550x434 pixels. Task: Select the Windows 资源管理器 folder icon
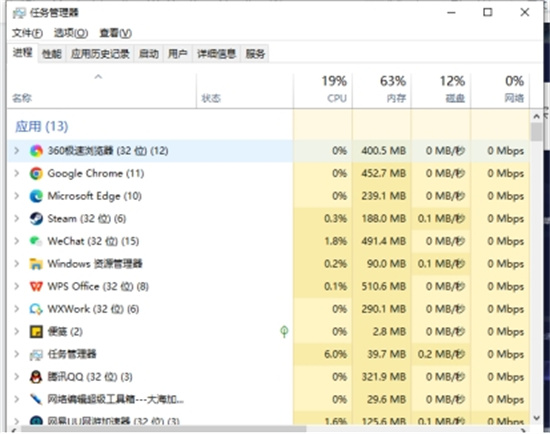36,264
